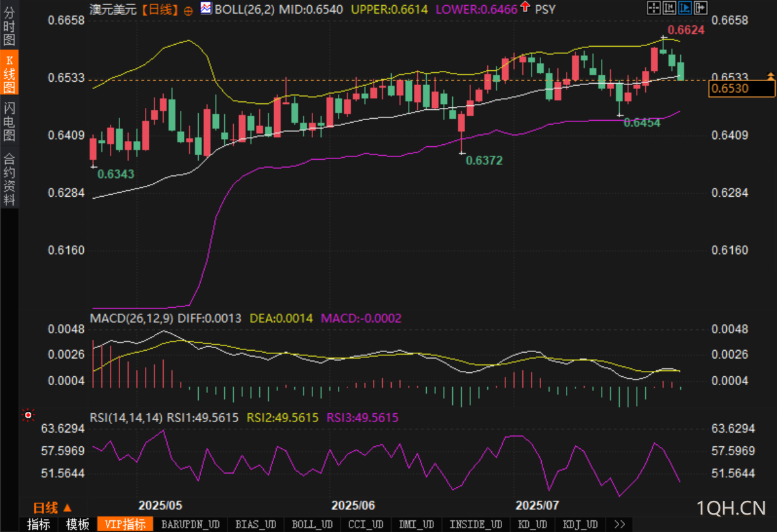The image size is (777, 532).
Task: Click the current price box 0.6530
Action: (x=741, y=88)
